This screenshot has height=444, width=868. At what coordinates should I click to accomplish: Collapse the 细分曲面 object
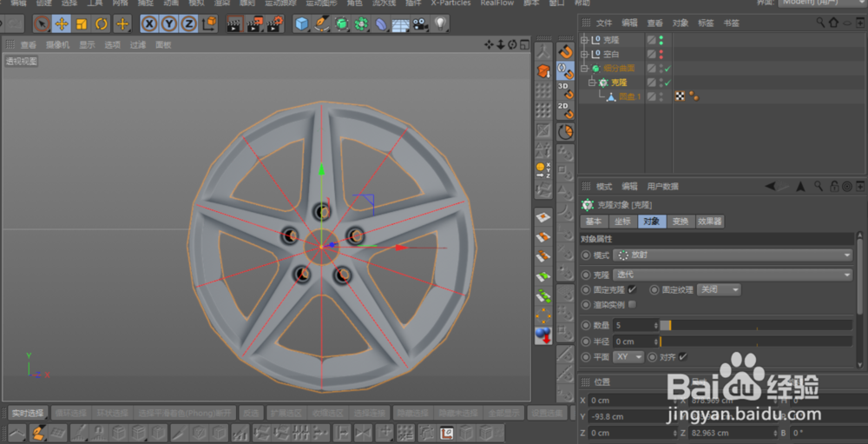coord(584,68)
